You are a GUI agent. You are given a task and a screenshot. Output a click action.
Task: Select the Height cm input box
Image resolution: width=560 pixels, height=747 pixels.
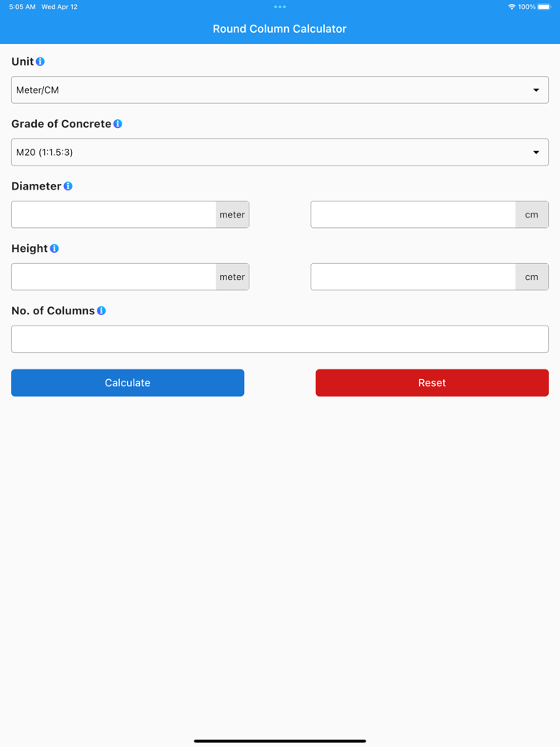tap(412, 276)
